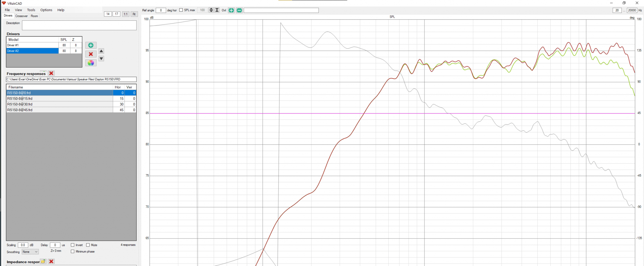
Task: Click the 1:1 layout button
Action: (125, 14)
